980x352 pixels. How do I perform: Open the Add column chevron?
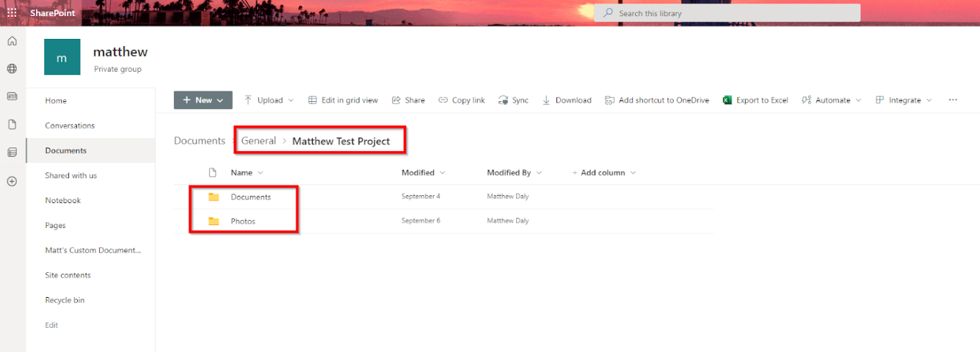pyautogui.click(x=633, y=173)
